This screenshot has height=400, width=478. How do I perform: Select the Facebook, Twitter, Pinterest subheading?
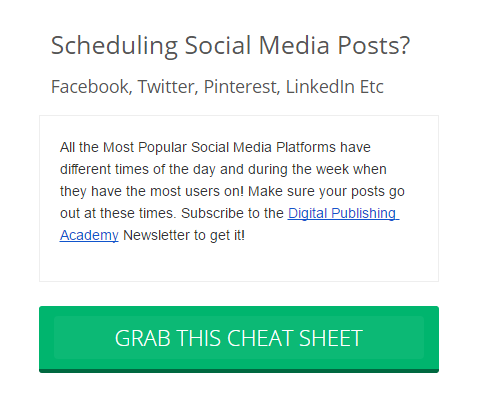pyautogui.click(x=217, y=87)
